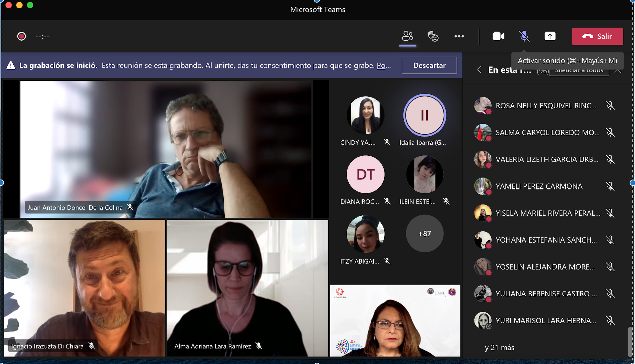This screenshot has width=635, height=364.
Task: Click mic icon for SALMA CARYOL LOREDO
Action: click(x=610, y=132)
